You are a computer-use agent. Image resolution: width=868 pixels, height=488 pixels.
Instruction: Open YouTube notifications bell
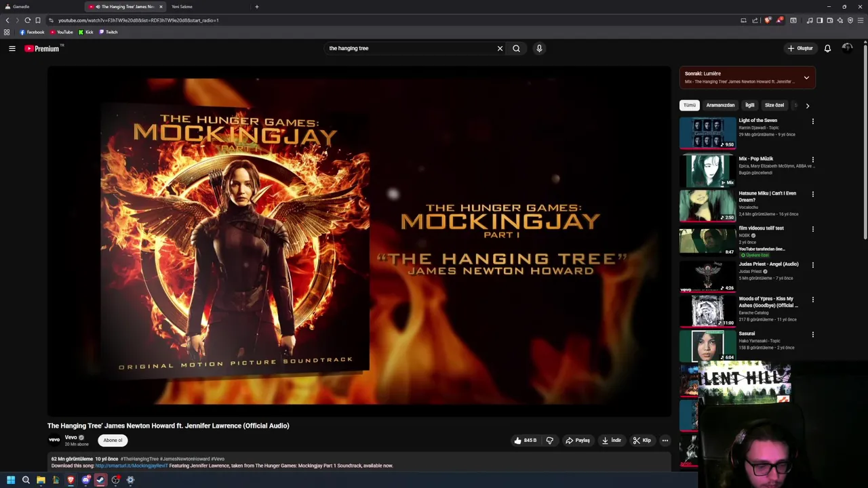(x=827, y=48)
